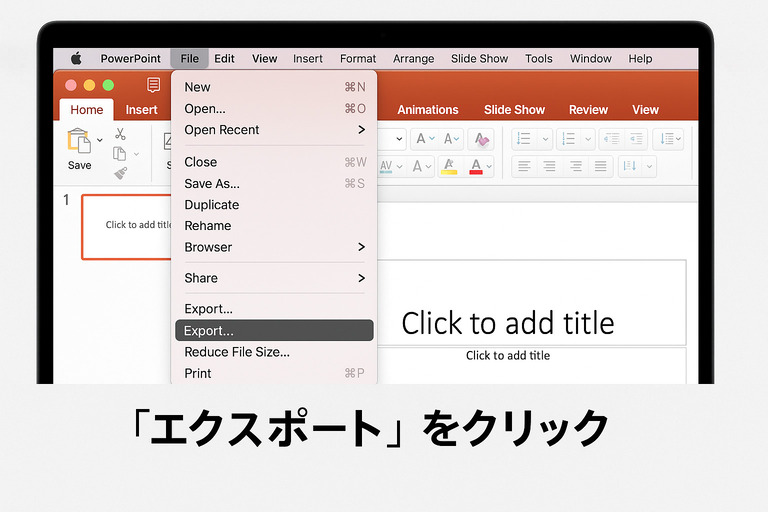
Task: Switch to the Animations ribbon tab
Action: point(428,110)
